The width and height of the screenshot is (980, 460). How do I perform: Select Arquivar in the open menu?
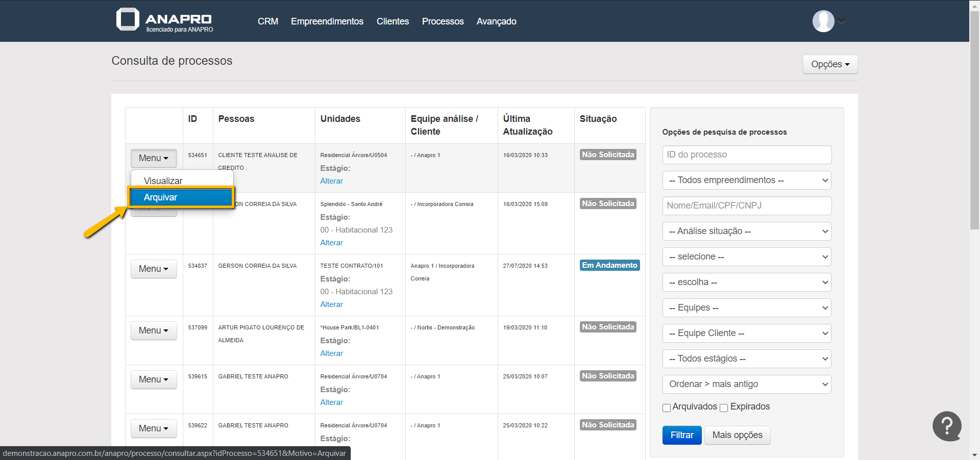point(181,197)
